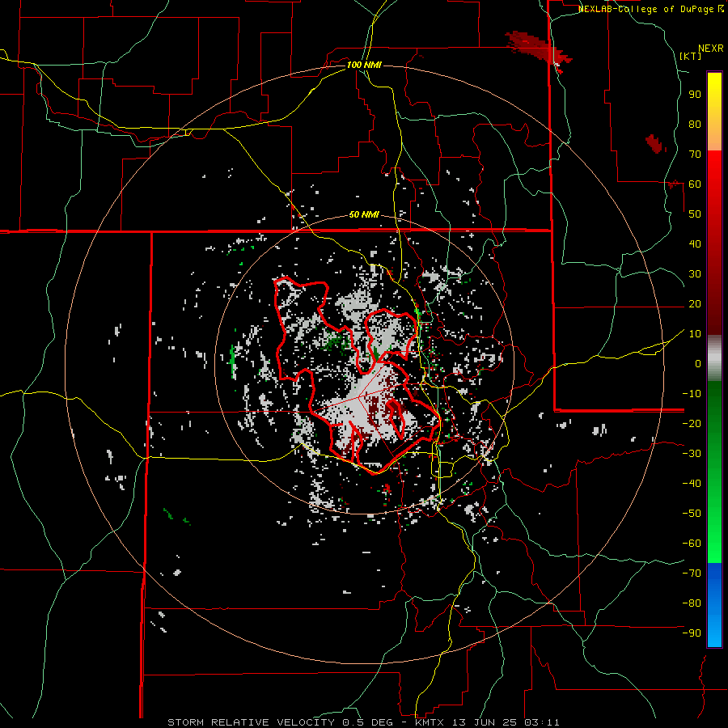This screenshot has width=728, height=728.
Task: Click the -20 value on the velocity scale
Action: [692, 423]
